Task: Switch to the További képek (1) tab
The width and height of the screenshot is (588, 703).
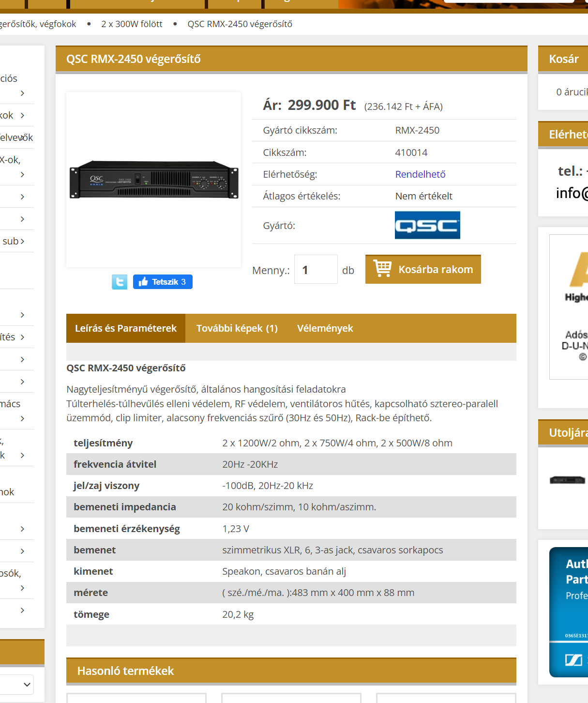Action: click(237, 328)
